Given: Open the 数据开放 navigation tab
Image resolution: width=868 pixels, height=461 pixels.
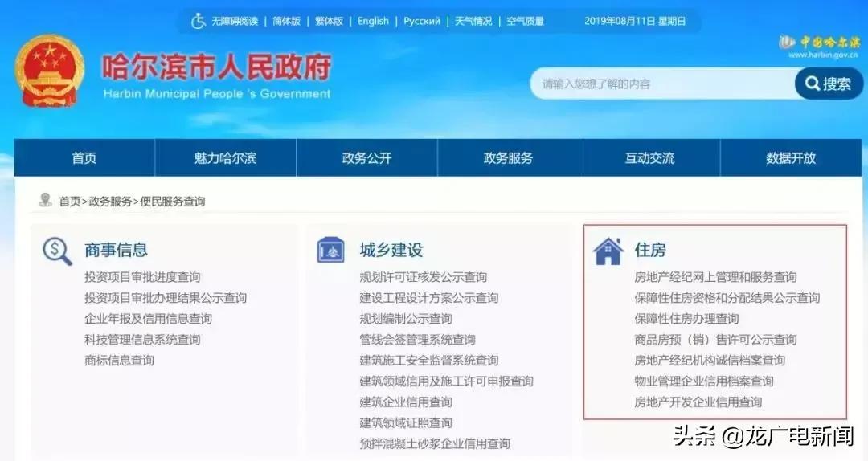Looking at the screenshot, I should 791,157.
